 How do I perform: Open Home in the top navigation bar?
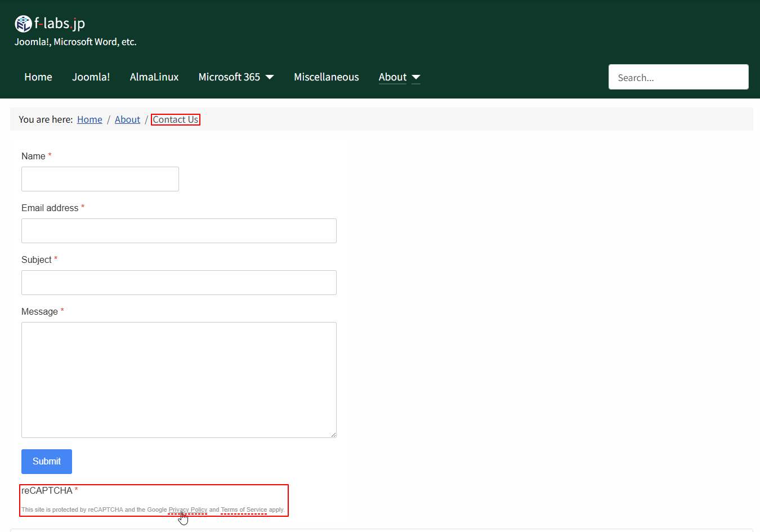tap(38, 77)
